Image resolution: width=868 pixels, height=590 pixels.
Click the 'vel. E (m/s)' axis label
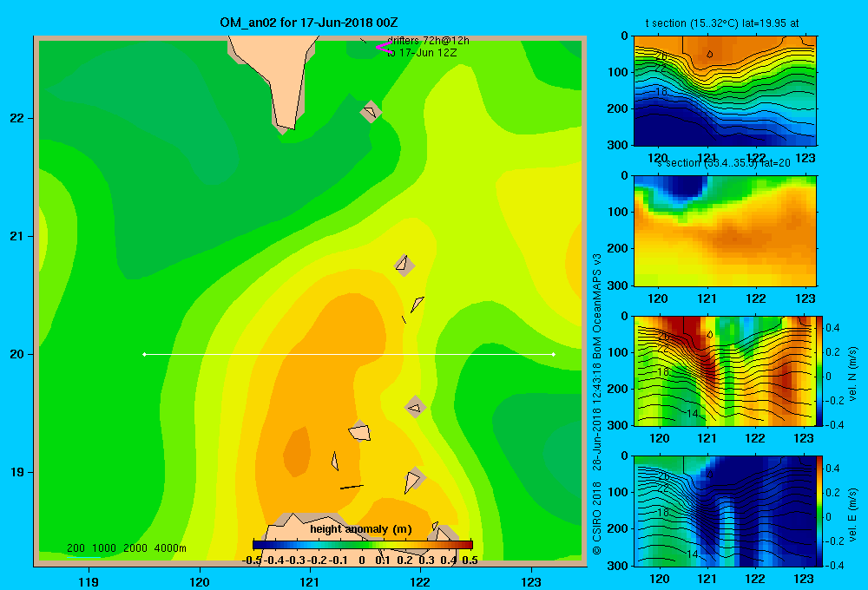point(852,515)
